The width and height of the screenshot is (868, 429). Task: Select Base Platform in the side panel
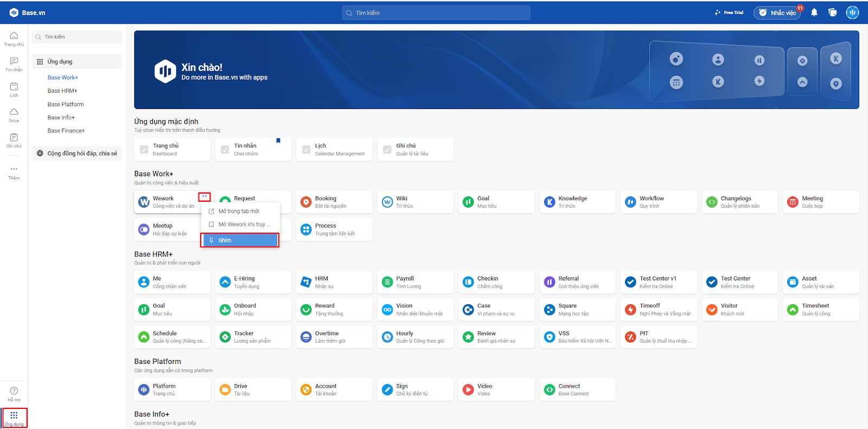coord(66,104)
